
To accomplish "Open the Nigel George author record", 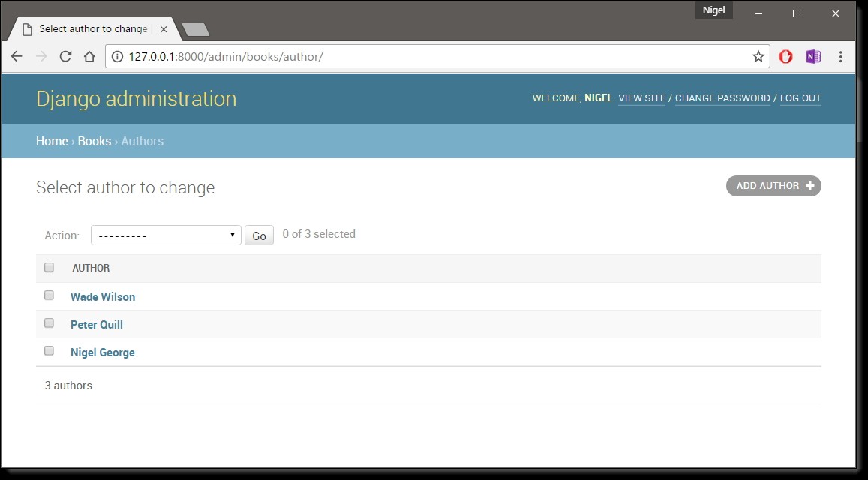I will (103, 352).
